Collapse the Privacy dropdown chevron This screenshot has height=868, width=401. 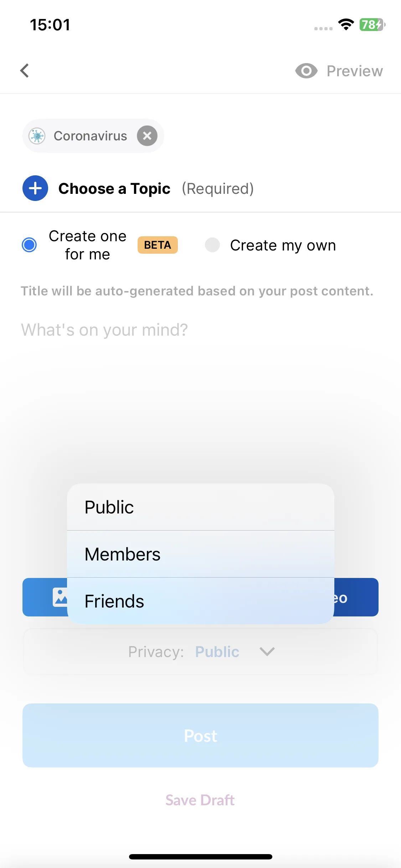click(267, 651)
